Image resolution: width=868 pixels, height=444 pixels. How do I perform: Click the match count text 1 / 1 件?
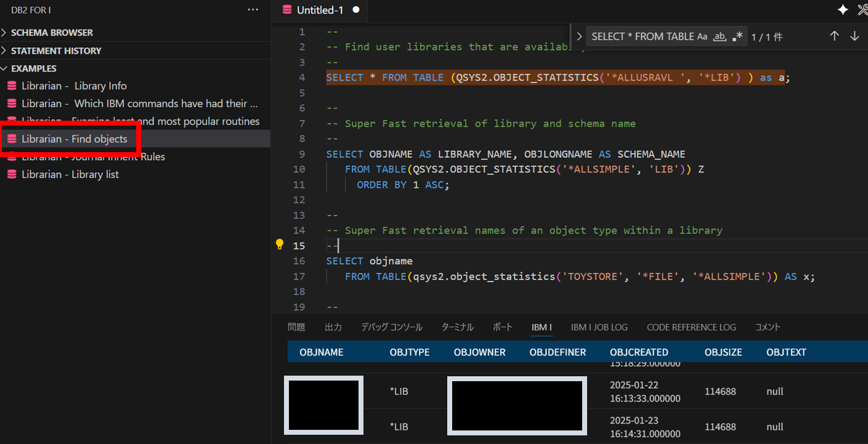[767, 37]
